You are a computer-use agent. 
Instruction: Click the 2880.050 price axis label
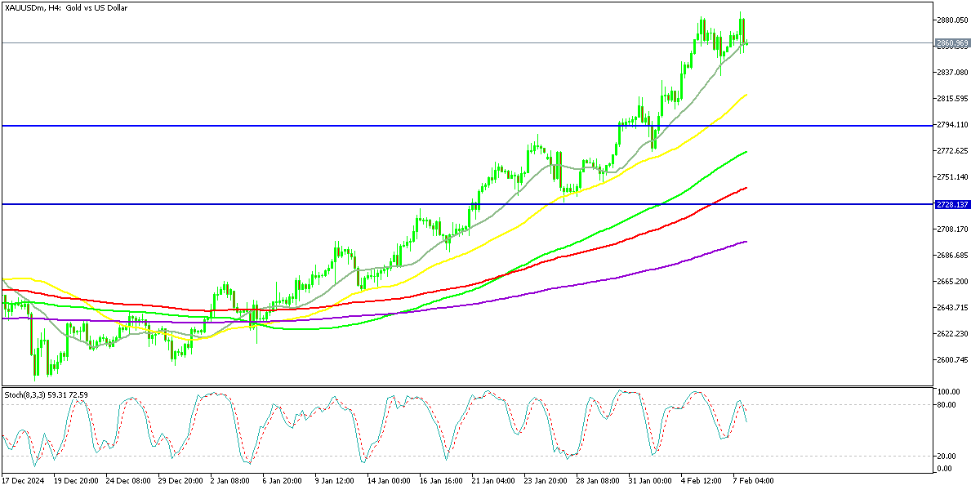coord(952,20)
